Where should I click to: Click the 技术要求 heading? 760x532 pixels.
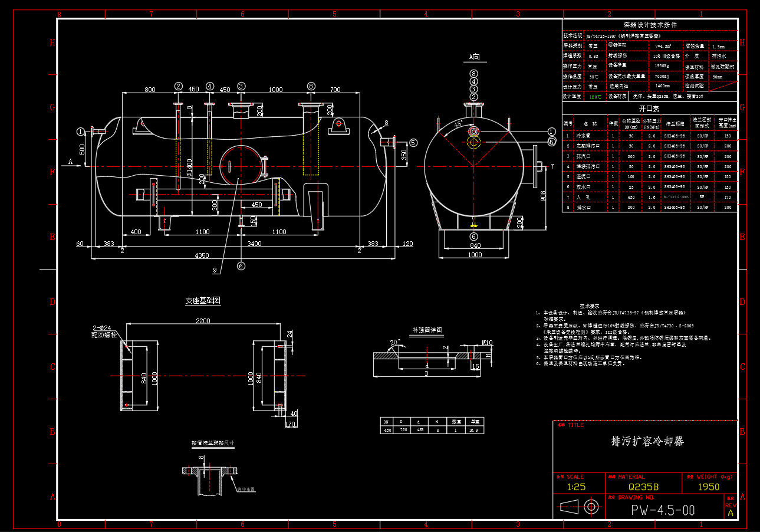pos(590,306)
